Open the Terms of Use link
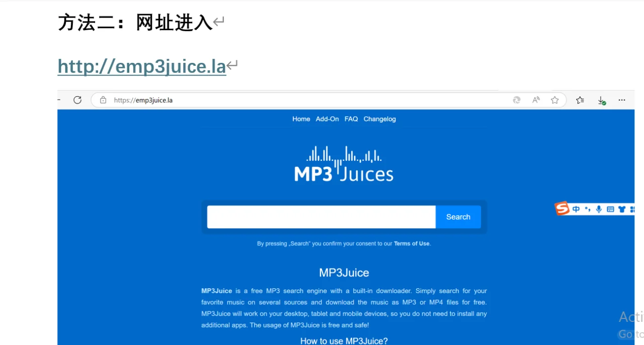Viewport: 644px width, 345px height. (x=412, y=243)
